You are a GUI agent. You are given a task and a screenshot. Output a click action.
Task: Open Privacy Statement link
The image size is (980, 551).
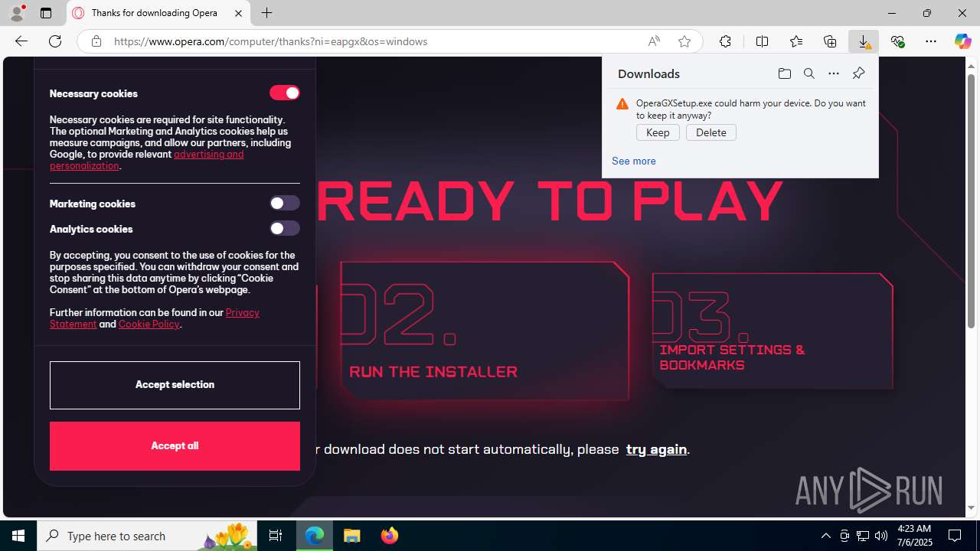[155, 318]
